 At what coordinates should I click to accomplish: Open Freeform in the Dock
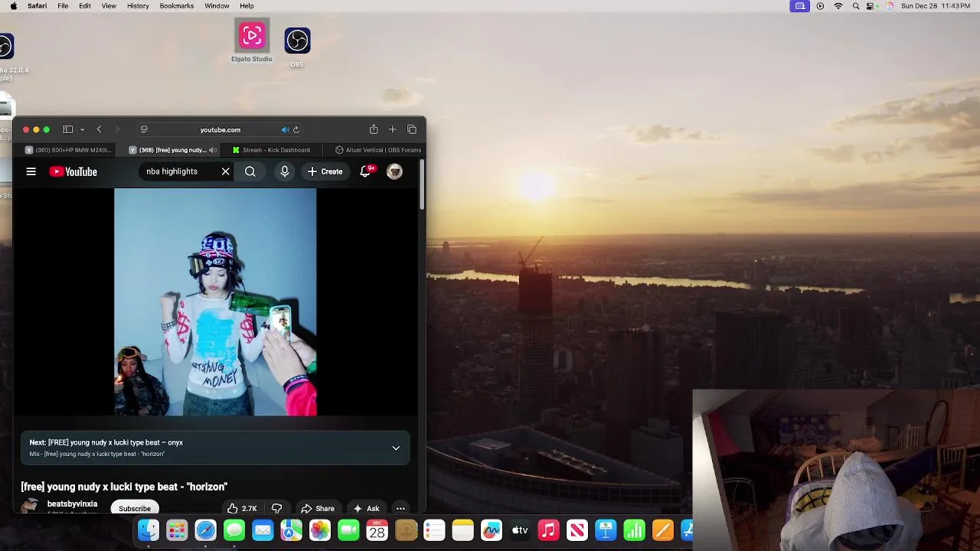[492, 530]
